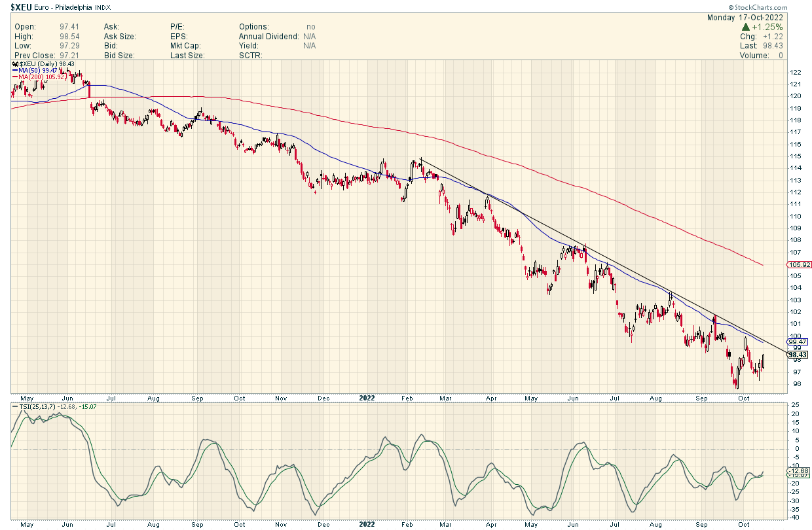This screenshot has width=812, height=530.
Task: Click the black 98.43 last price tag
Action: [x=797, y=354]
